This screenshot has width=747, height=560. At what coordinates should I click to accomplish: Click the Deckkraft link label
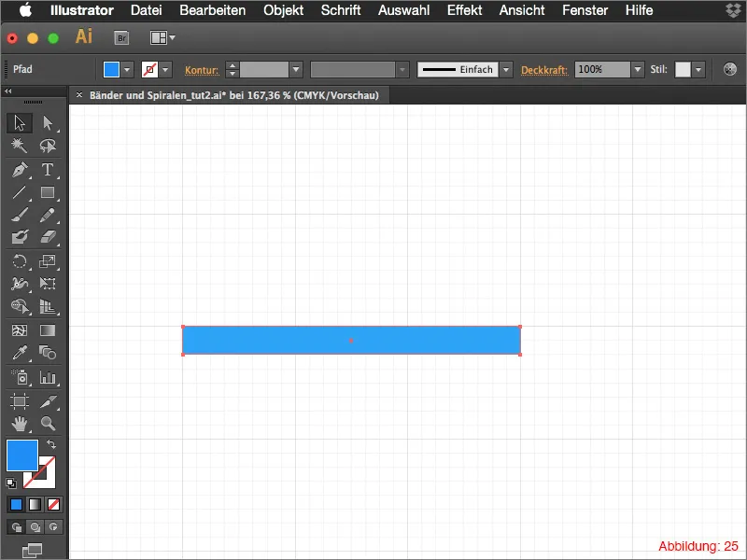pos(544,70)
